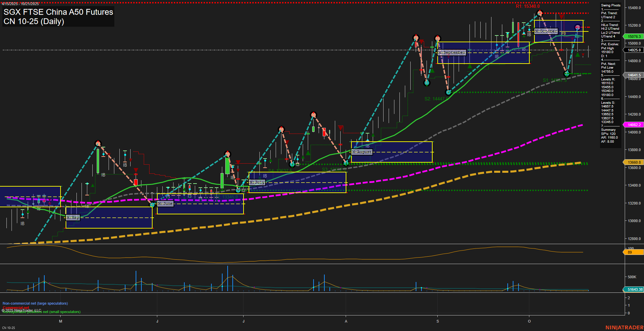The height and width of the screenshot is (331, 644).
Task: Click the 14925.0 current price marker
Action: click(x=634, y=50)
